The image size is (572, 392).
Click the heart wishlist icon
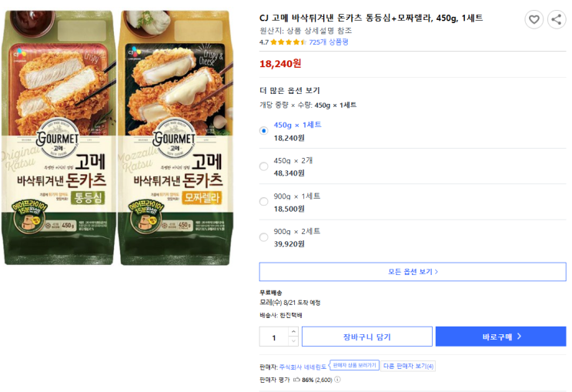[x=534, y=20]
